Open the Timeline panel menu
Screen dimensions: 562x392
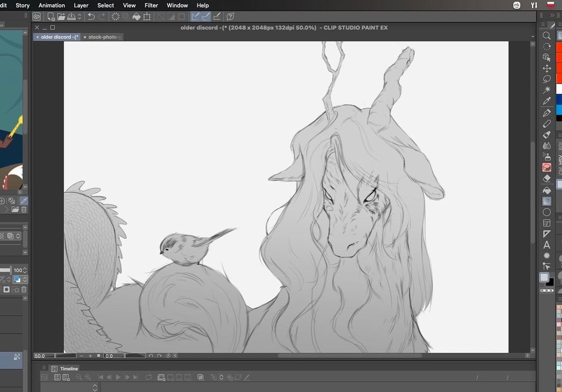tap(44, 368)
